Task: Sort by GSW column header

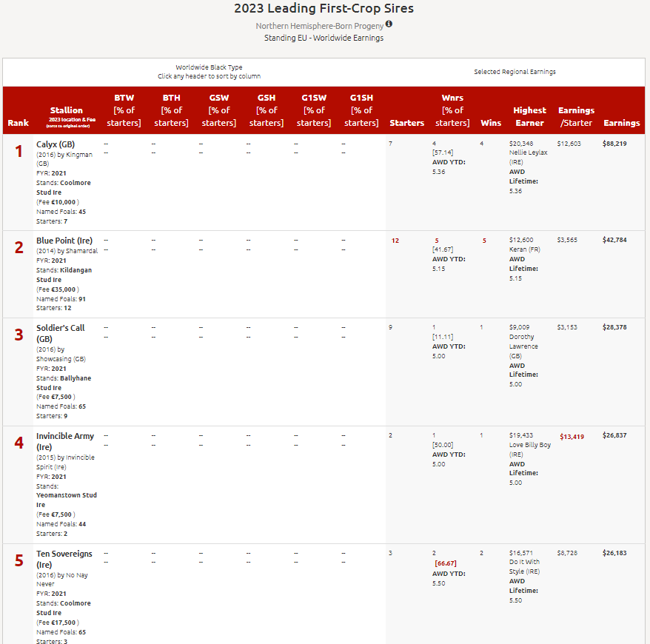Action: (x=218, y=110)
